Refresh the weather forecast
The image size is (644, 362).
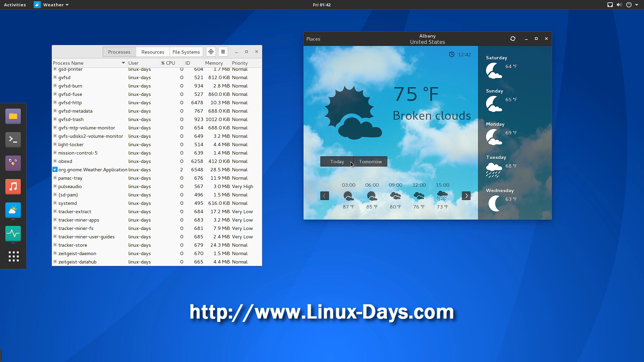pyautogui.click(x=513, y=39)
